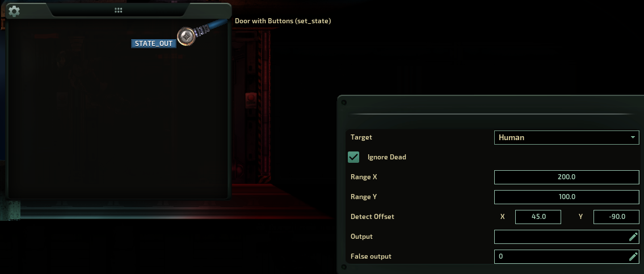Click the red button on the door
This screenshot has width=644, height=274.
tap(249, 98)
